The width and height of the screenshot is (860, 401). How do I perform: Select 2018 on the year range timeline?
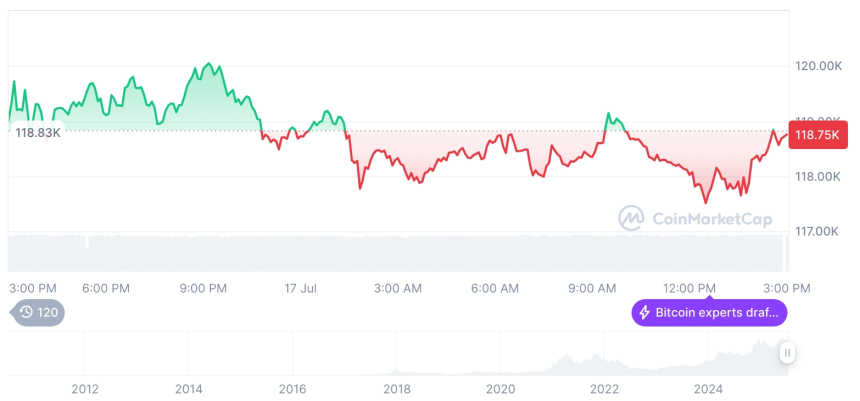(x=397, y=388)
